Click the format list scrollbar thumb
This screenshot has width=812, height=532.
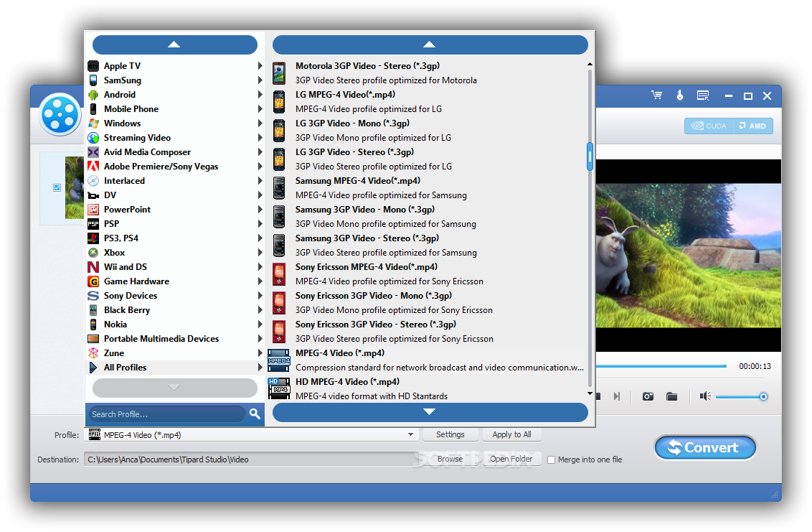(590, 157)
